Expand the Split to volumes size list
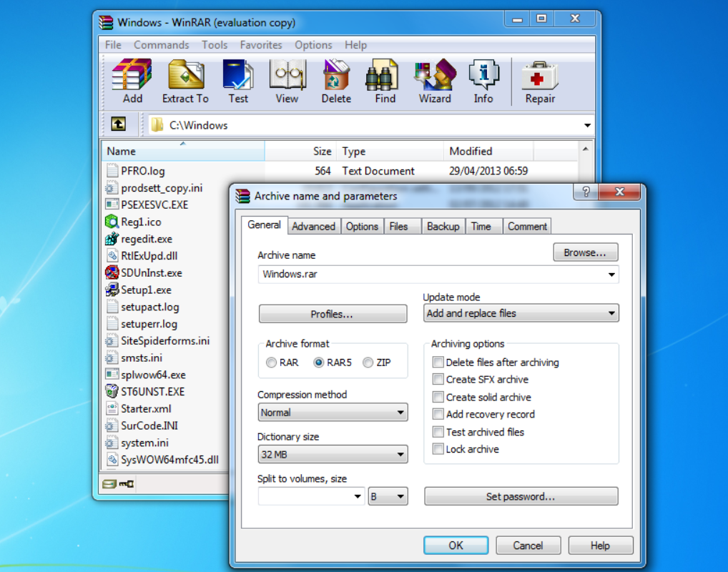The image size is (728, 572). tap(357, 496)
